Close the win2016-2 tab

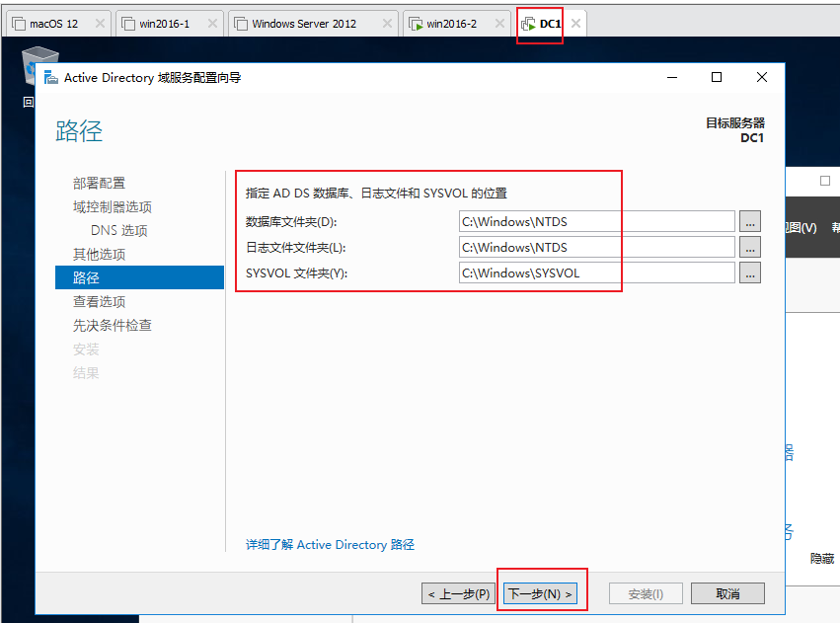(x=499, y=23)
